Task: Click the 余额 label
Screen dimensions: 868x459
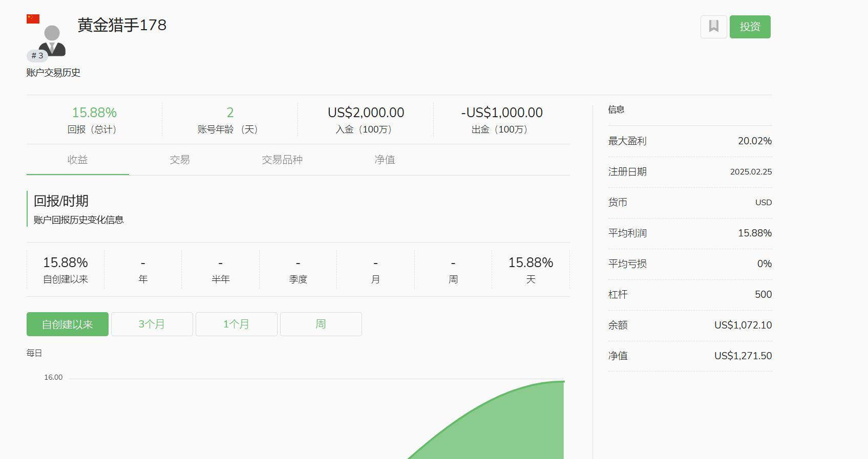Action: [x=618, y=325]
